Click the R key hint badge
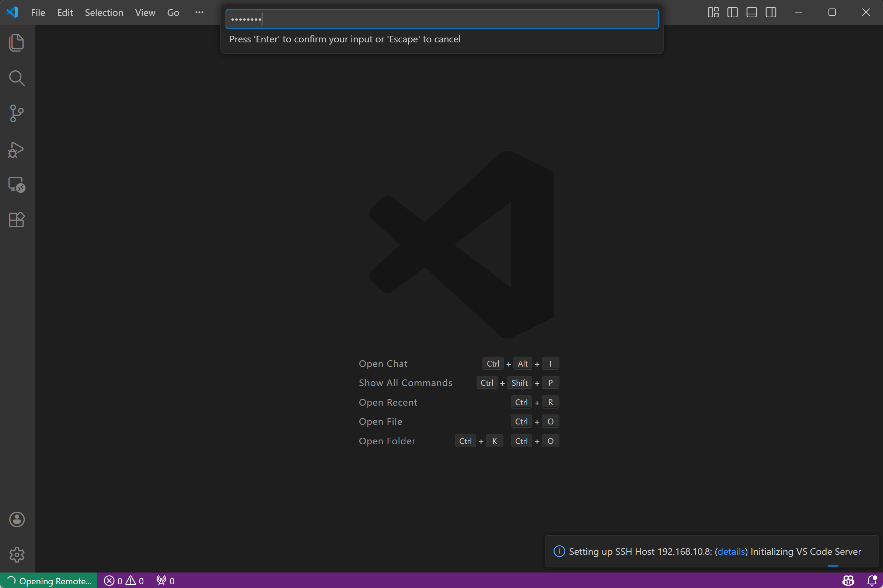Screen dimensions: 883x588 pyautogui.click(x=550, y=402)
